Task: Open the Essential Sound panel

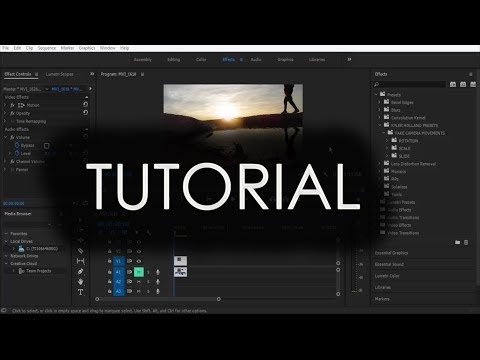Action: click(x=389, y=264)
